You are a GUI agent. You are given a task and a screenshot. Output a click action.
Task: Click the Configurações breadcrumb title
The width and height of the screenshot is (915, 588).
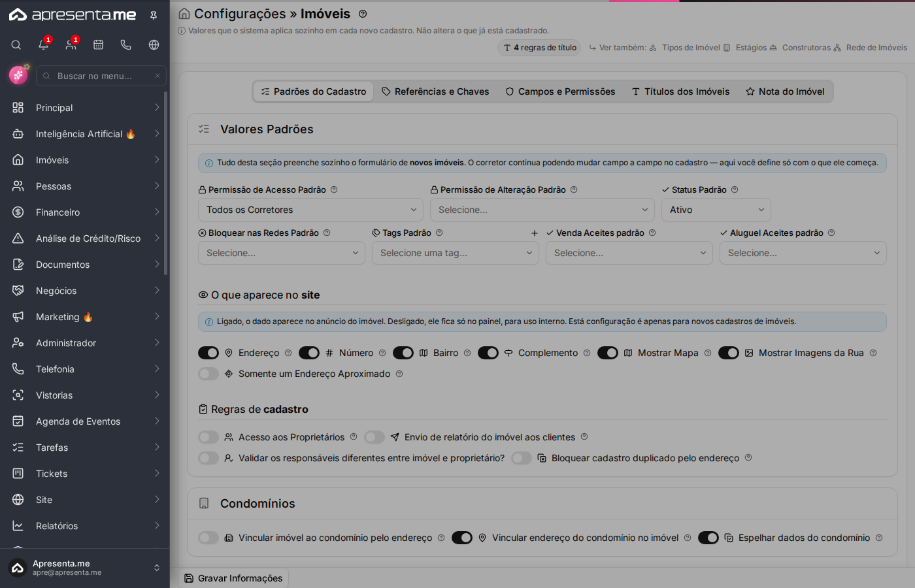[240, 14]
